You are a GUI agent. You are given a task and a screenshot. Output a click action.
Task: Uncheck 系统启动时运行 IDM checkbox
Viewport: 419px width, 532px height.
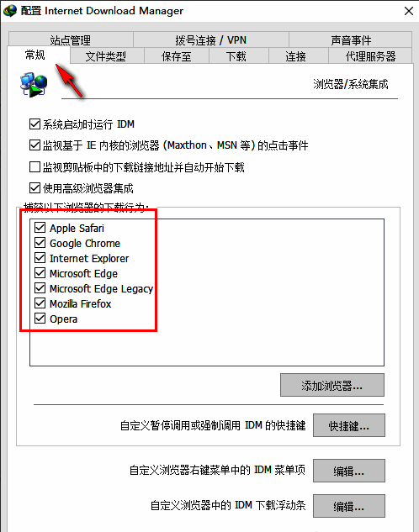34,124
